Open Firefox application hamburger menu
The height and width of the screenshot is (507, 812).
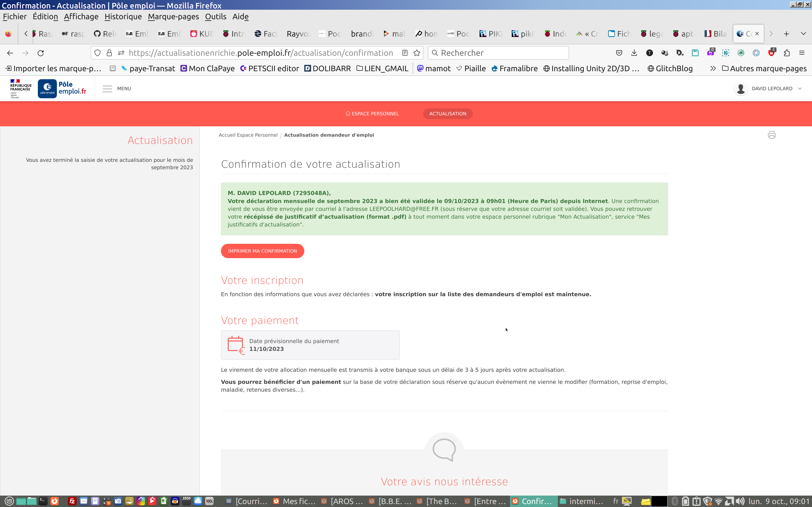tap(802, 53)
